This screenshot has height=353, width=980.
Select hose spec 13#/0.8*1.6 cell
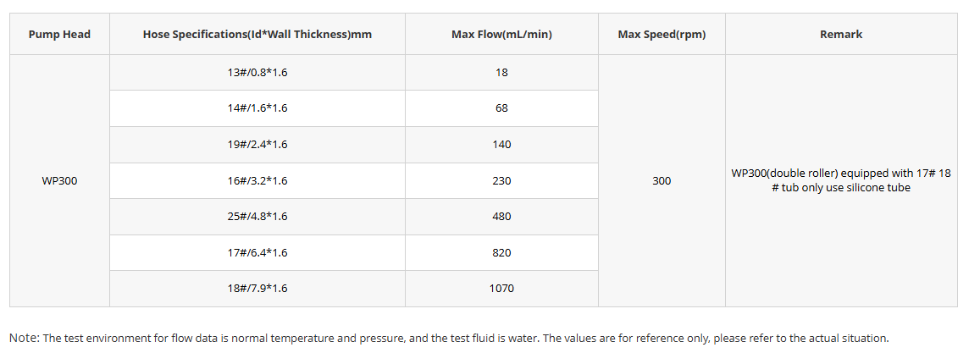pyautogui.click(x=257, y=73)
